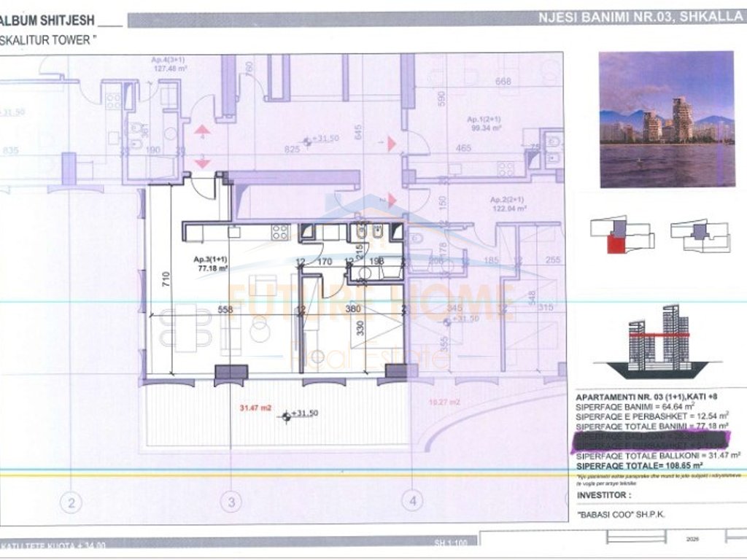The image size is (747, 560).
Task: Click 'NJESI BANIMI NR.03, SHKALLA' title bar text
Action: (640, 17)
